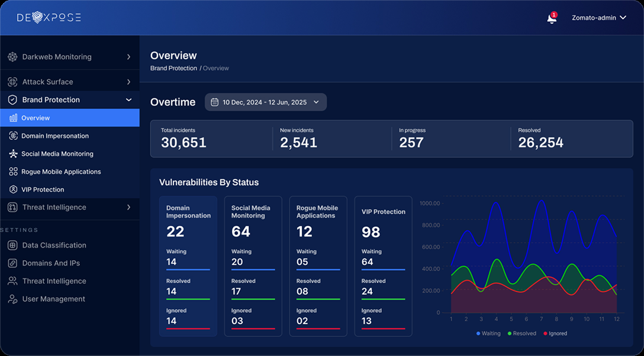Toggle the Waiting series in chart legend
Image resolution: width=644 pixels, height=356 pixels.
(488, 333)
